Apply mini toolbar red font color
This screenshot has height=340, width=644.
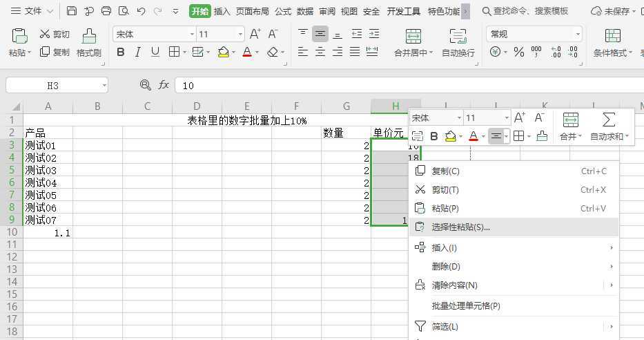(x=474, y=136)
